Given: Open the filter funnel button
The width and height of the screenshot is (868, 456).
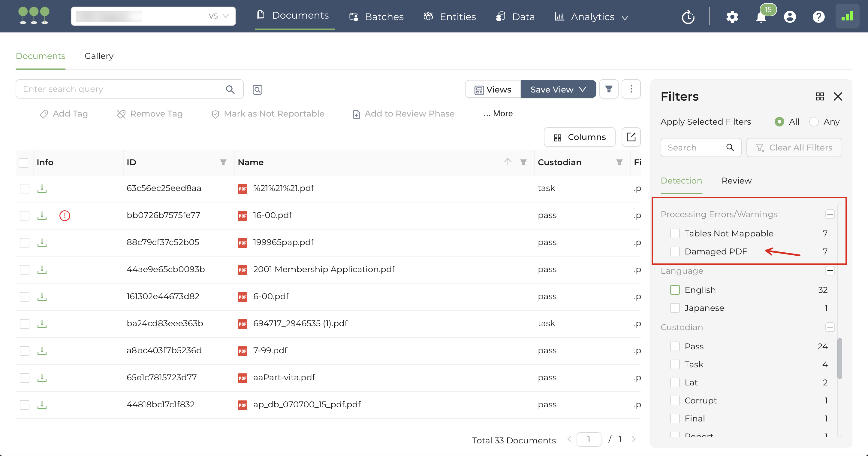Looking at the screenshot, I should (x=609, y=89).
